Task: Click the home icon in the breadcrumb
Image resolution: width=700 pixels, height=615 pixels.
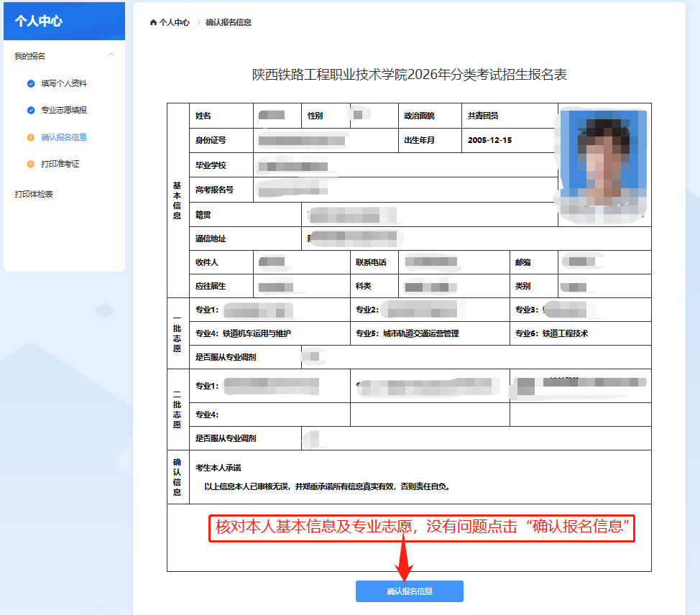Action: click(x=153, y=22)
